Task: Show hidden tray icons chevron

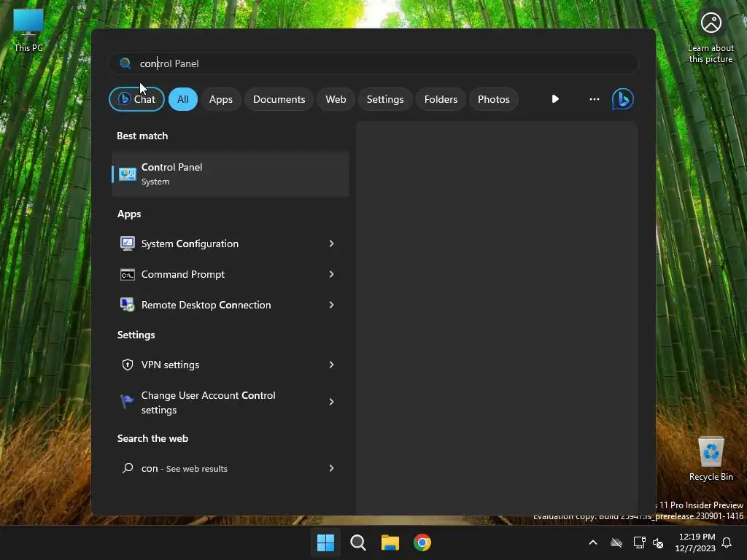Action: (592, 542)
